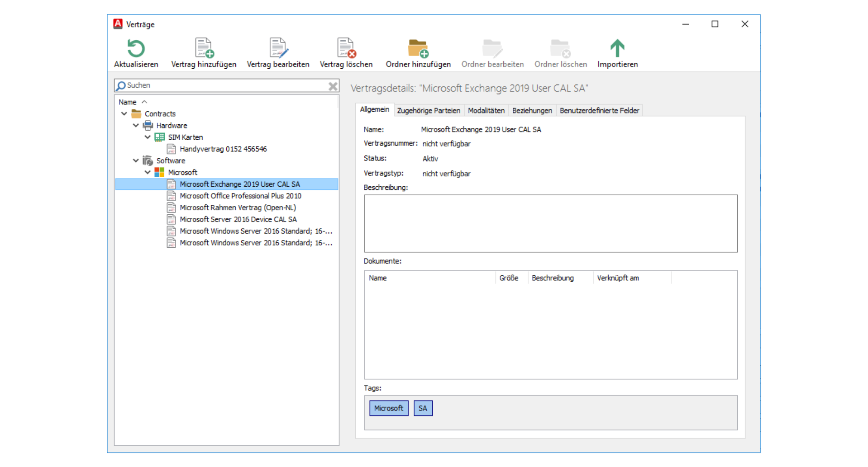Select Microsoft Exchange 2019 User CAL SA row
868x467 pixels.
coord(227,184)
